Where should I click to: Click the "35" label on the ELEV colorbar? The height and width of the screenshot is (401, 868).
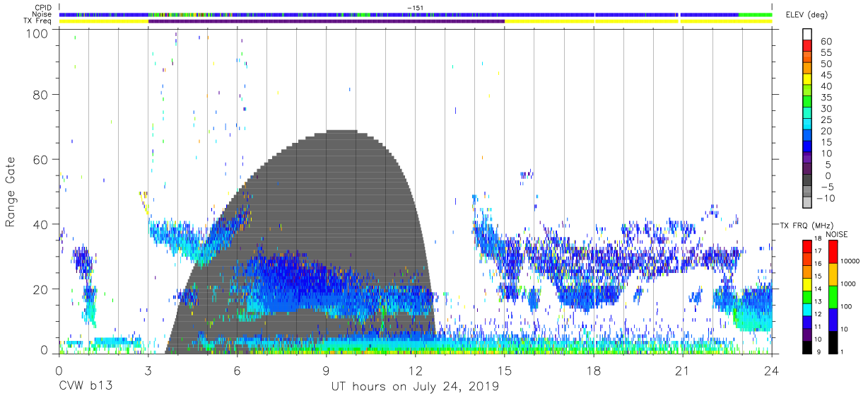tap(825, 98)
